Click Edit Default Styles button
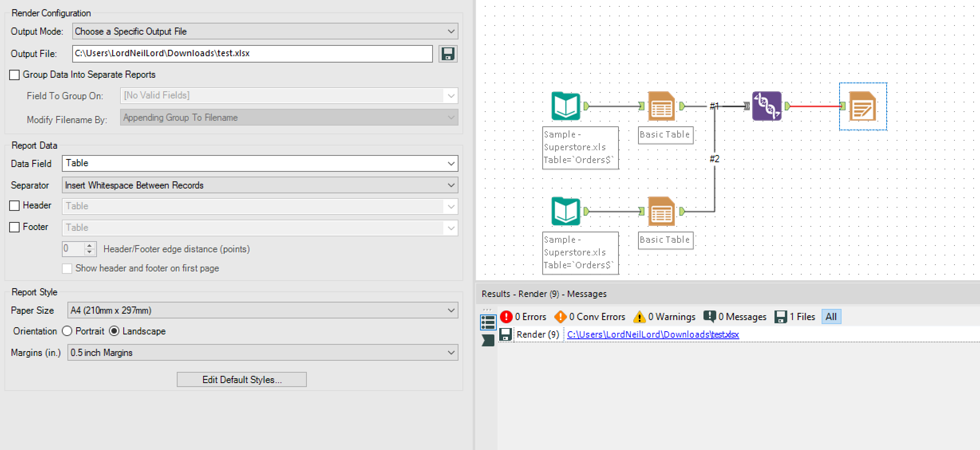Screen dimensions: 980x450 [x=241, y=379]
